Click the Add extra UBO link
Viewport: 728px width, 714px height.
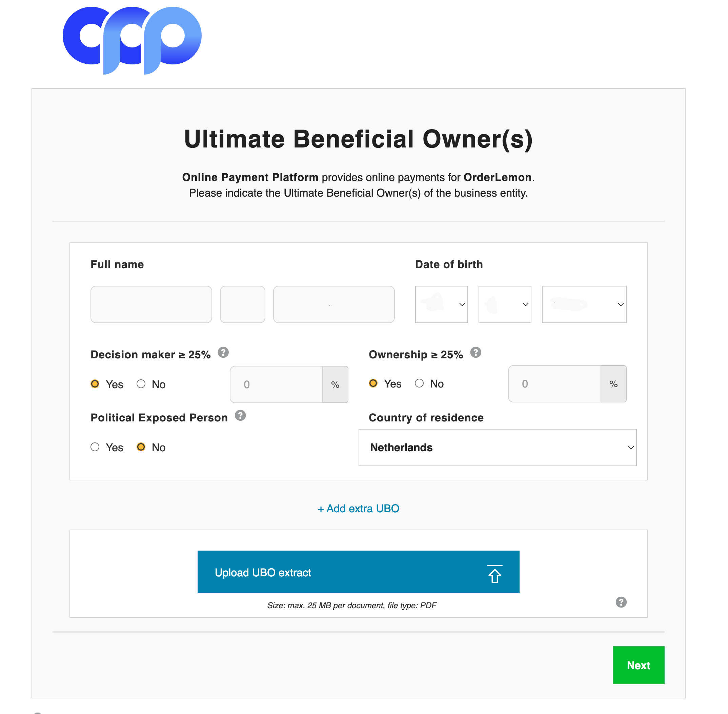358,509
